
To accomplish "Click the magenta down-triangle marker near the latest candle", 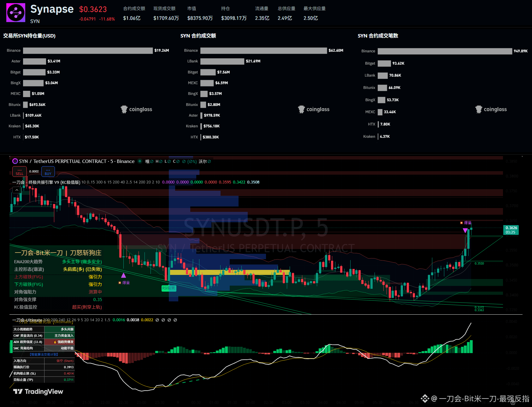I will click(x=465, y=230).
